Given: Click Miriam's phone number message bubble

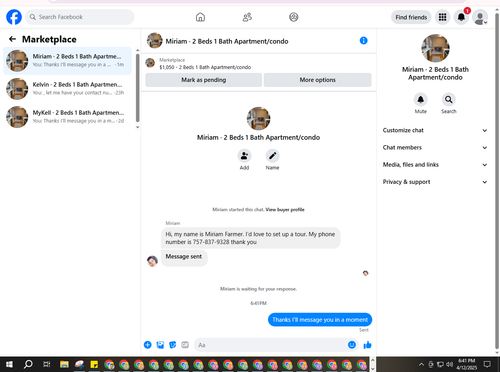Looking at the screenshot, I should [250, 238].
